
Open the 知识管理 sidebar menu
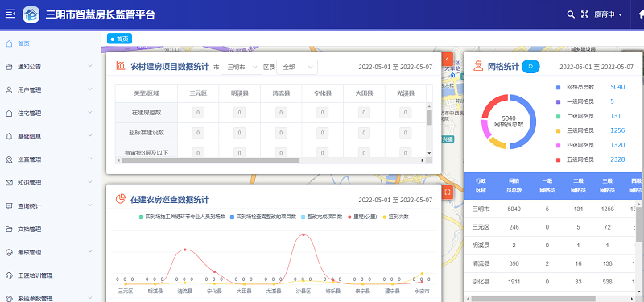tap(50, 183)
